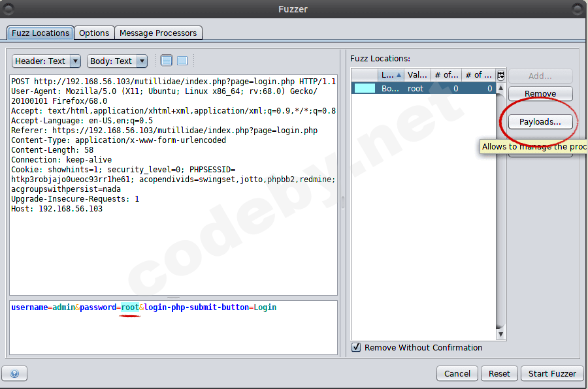This screenshot has height=389, width=588.
Task: Open the help icon button
Action: 14,373
